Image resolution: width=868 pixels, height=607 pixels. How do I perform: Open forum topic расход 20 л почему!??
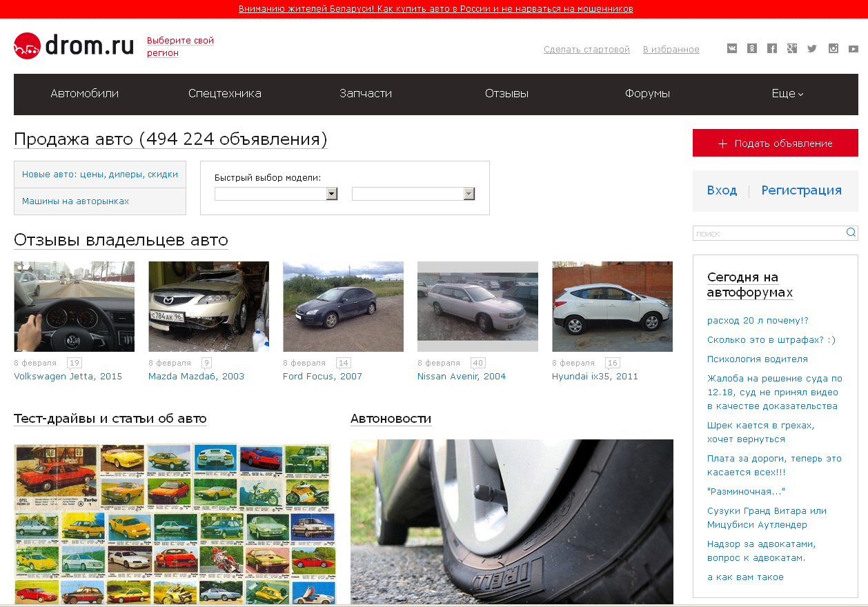click(758, 321)
